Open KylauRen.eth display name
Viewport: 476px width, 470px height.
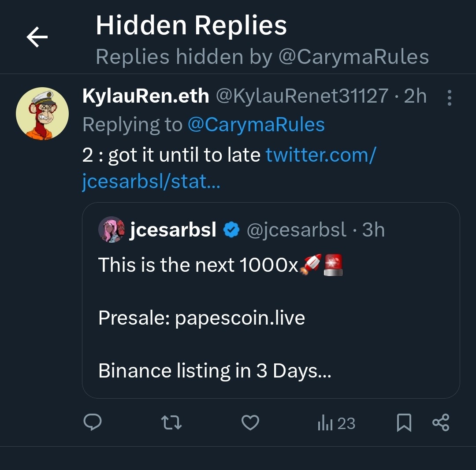point(145,96)
